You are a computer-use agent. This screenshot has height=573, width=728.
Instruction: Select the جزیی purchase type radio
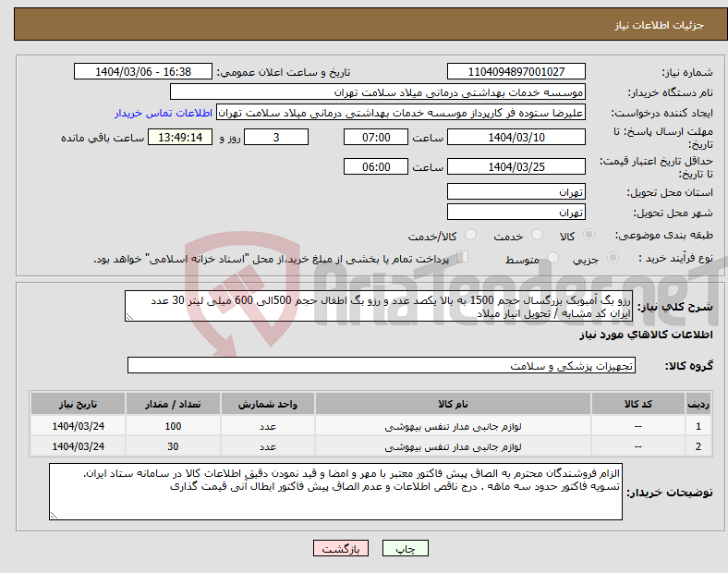613,258
